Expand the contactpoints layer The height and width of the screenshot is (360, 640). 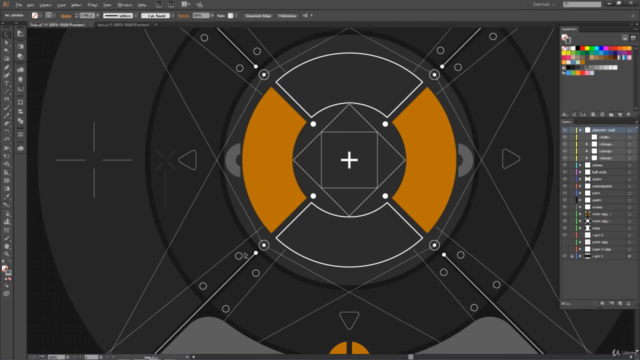pyautogui.click(x=580, y=186)
